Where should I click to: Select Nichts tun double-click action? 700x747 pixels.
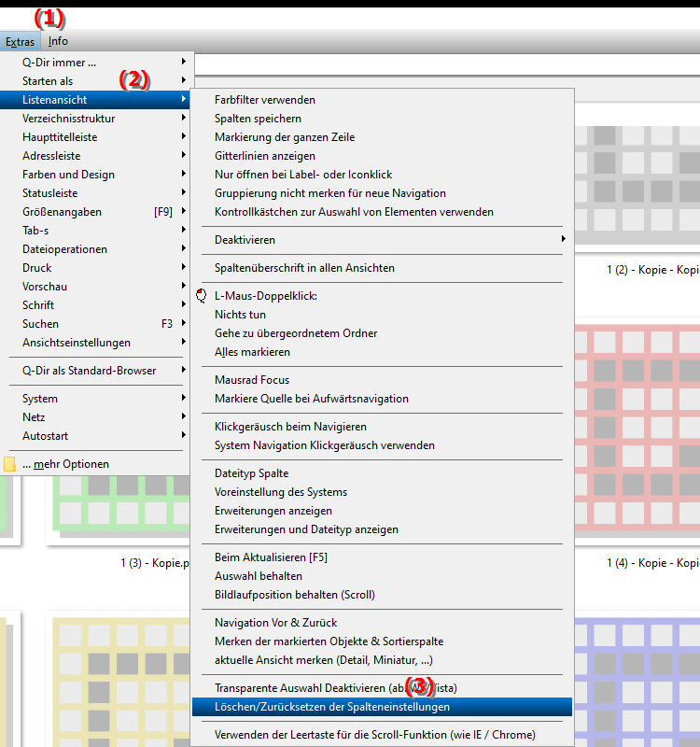382,315
